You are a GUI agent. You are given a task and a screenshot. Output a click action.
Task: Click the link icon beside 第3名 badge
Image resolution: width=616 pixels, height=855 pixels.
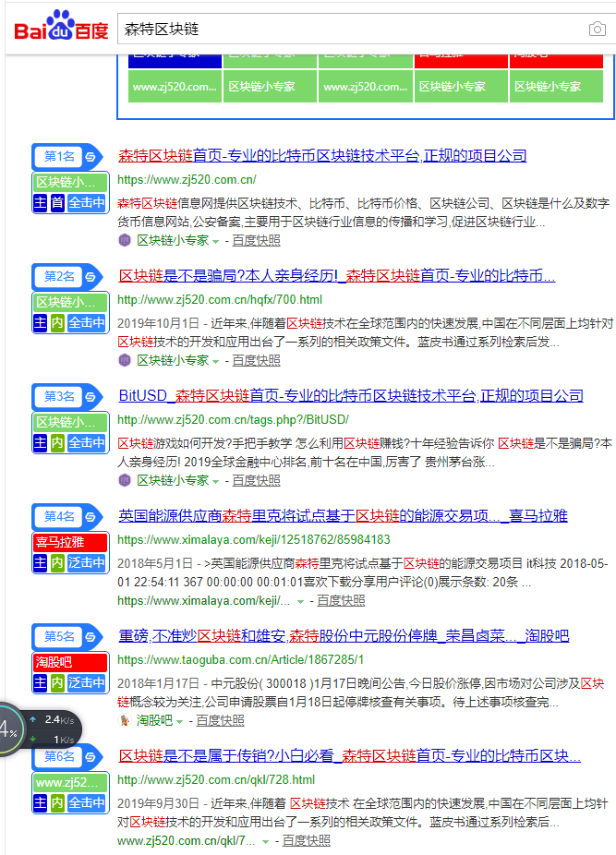91,397
